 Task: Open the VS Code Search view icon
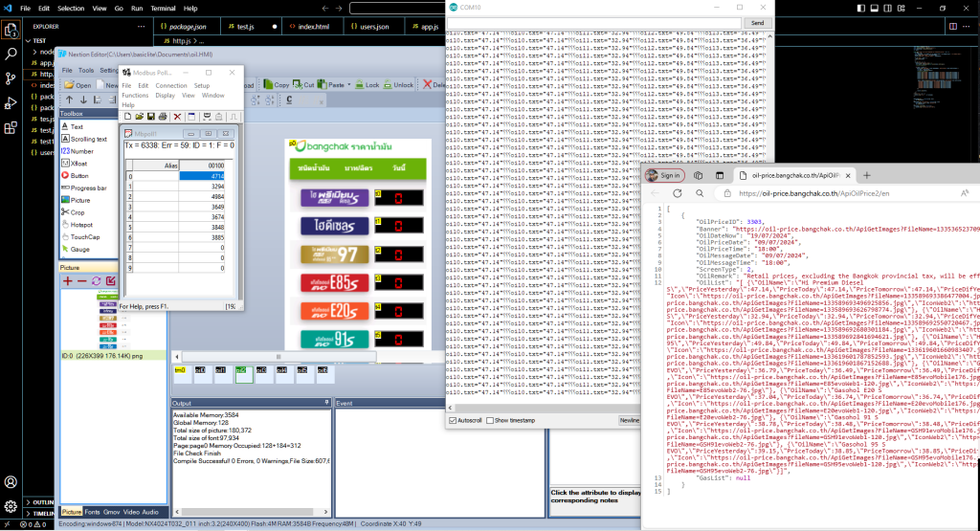[x=11, y=55]
